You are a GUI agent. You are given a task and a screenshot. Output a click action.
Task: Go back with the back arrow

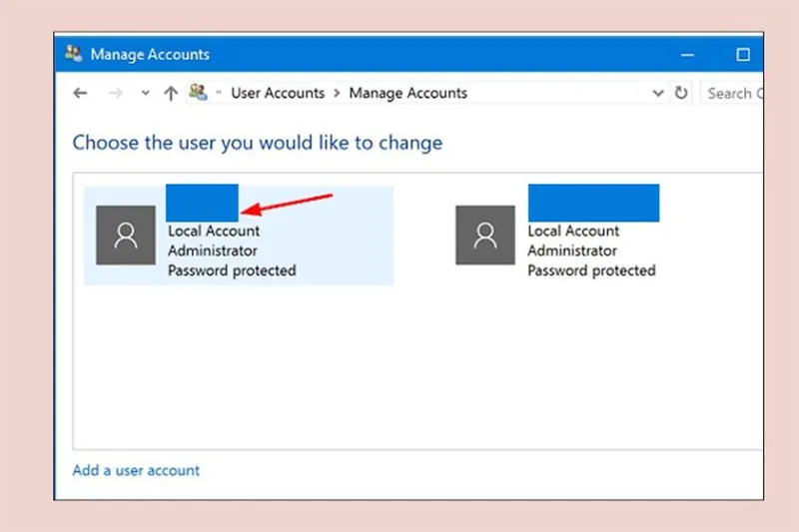click(x=80, y=93)
